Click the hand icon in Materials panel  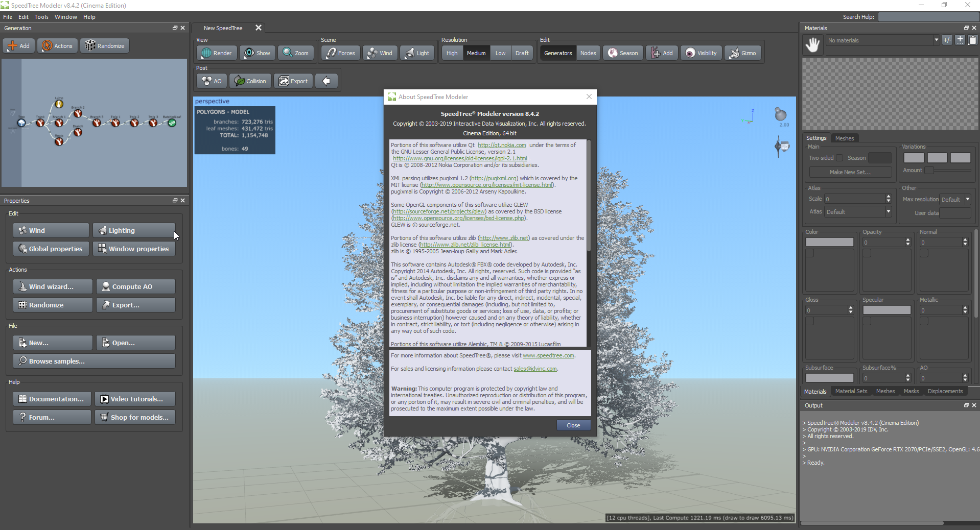(812, 45)
